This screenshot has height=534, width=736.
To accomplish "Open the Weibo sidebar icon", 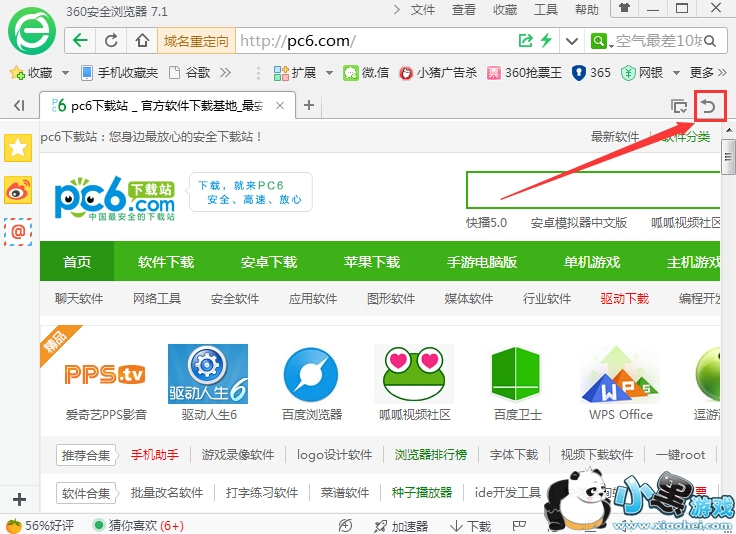I will click(18, 190).
